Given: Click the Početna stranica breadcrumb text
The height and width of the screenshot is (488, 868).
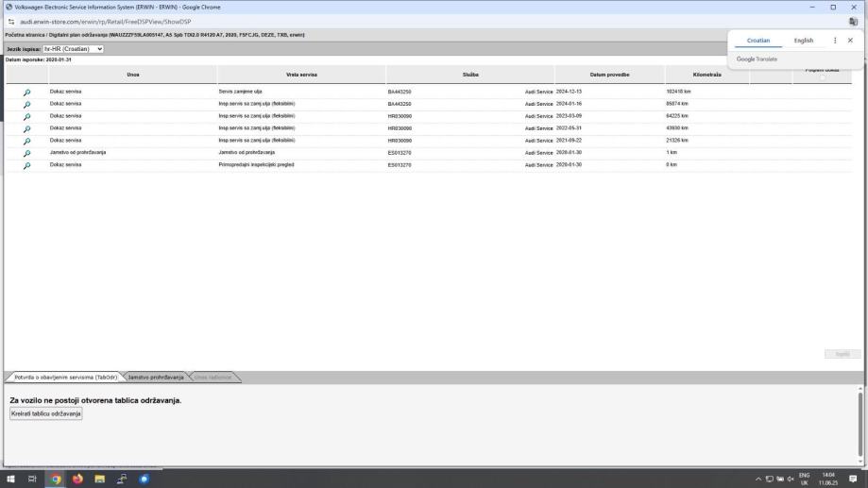Looking at the screenshot, I should point(25,35).
